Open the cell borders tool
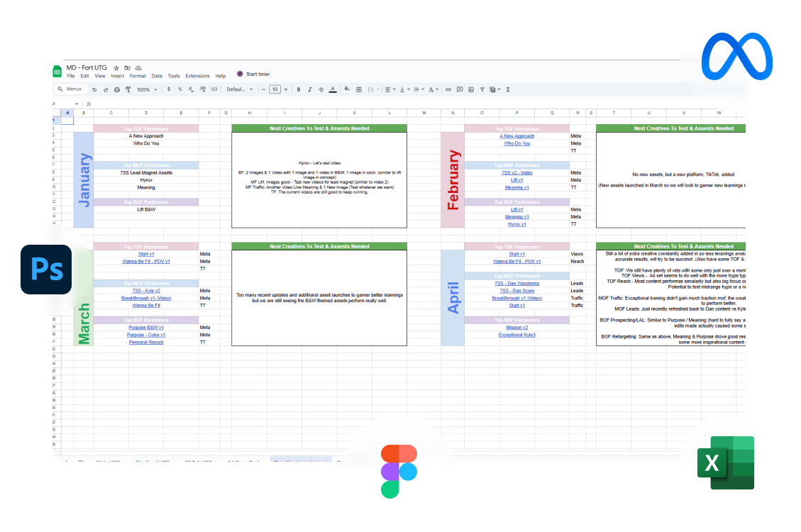The width and height of the screenshot is (801, 532). [359, 89]
